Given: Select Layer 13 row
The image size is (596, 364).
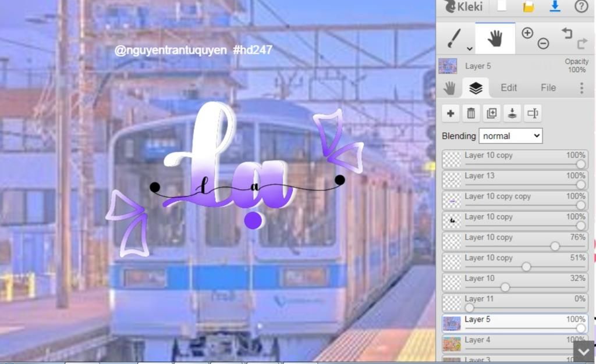Looking at the screenshot, I should [515, 180].
